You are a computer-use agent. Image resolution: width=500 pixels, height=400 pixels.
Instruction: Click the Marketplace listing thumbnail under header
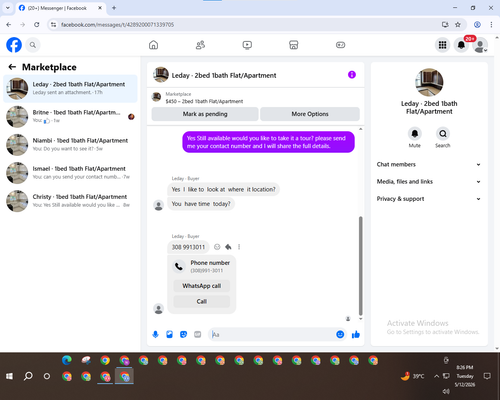click(x=156, y=97)
